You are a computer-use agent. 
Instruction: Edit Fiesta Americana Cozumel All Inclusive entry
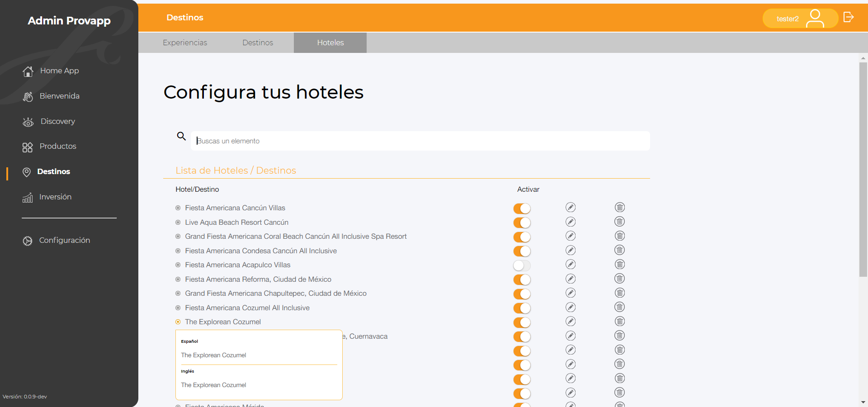[571, 307]
